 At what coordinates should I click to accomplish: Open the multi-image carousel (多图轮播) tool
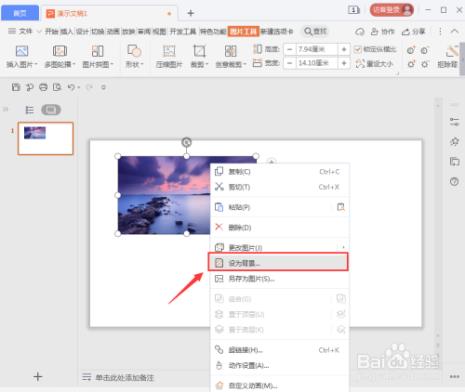[60, 51]
